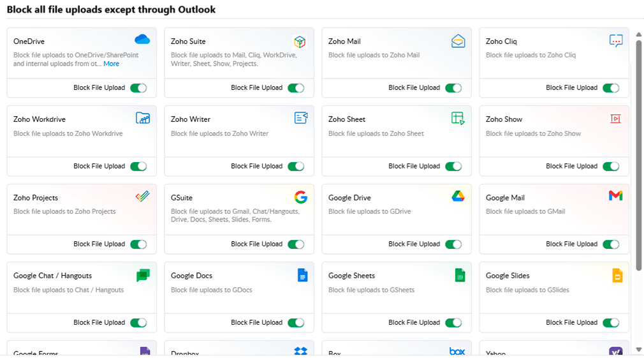Click the 'Block file uploads to Zoho Projects' description
The width and height of the screenshot is (644, 358).
coord(64,211)
